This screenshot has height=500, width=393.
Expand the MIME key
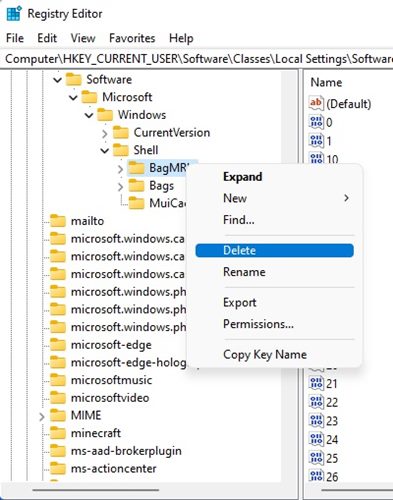click(x=42, y=416)
